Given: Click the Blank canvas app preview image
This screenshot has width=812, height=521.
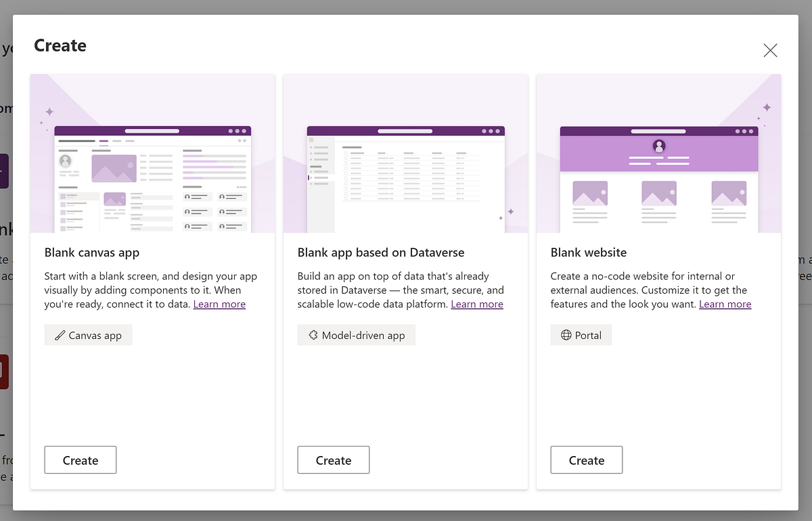Looking at the screenshot, I should click(152, 154).
